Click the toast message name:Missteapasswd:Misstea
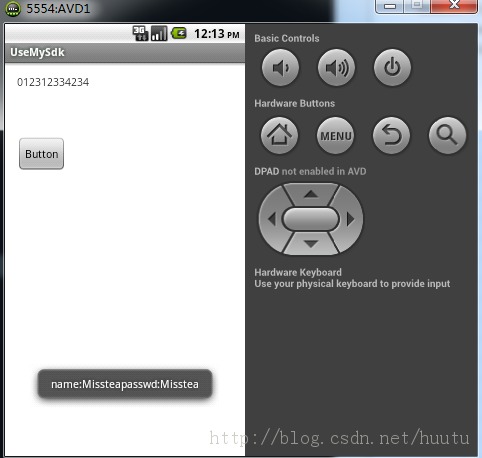Viewport: 482px width, 458px height. pos(125,384)
